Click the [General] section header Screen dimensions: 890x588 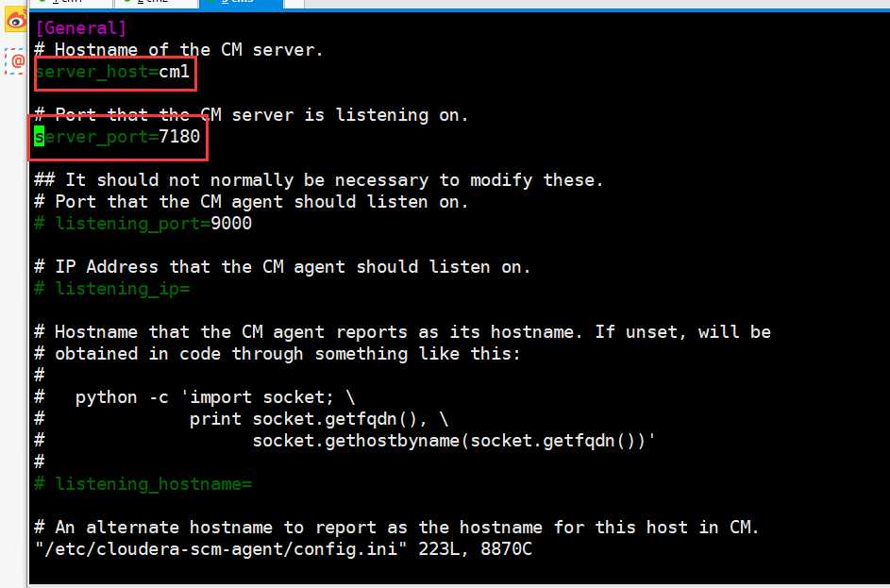pyautogui.click(x=80, y=27)
